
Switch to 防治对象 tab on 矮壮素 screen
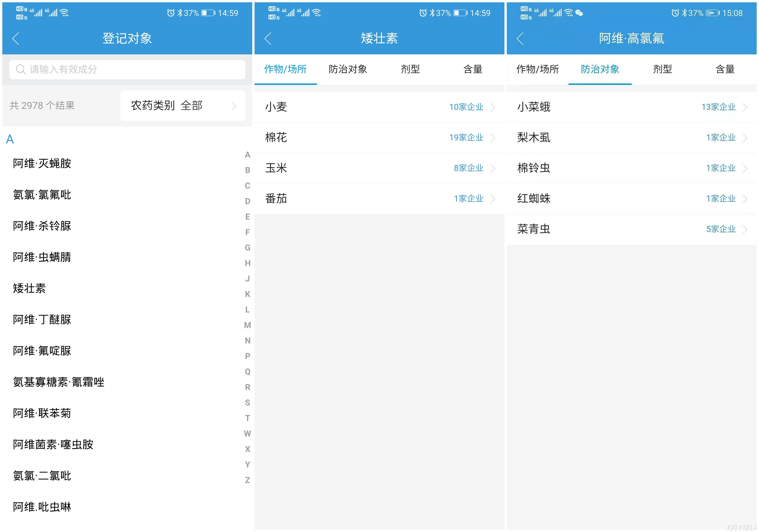point(348,69)
